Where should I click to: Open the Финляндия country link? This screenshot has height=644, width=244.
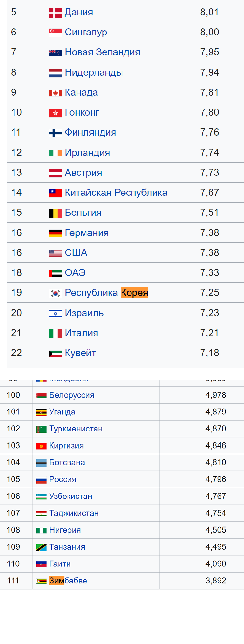tap(90, 132)
